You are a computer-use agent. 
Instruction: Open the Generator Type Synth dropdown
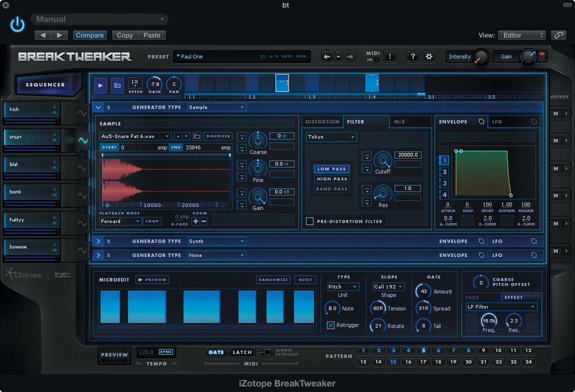pos(216,241)
